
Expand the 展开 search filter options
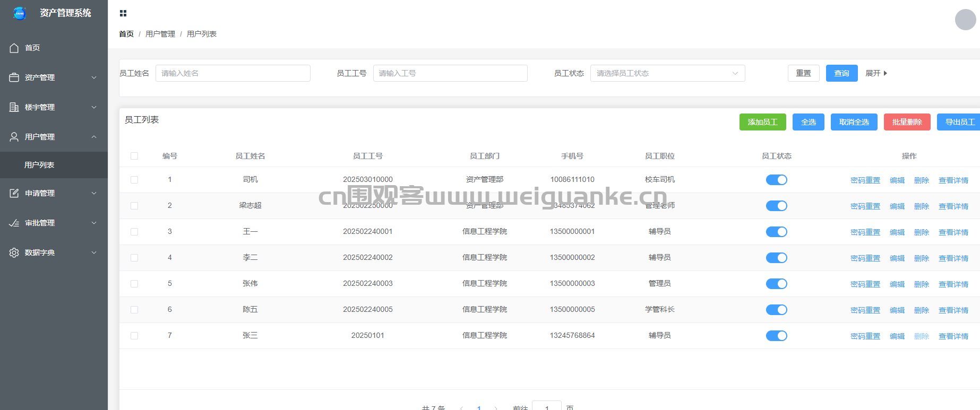876,73
